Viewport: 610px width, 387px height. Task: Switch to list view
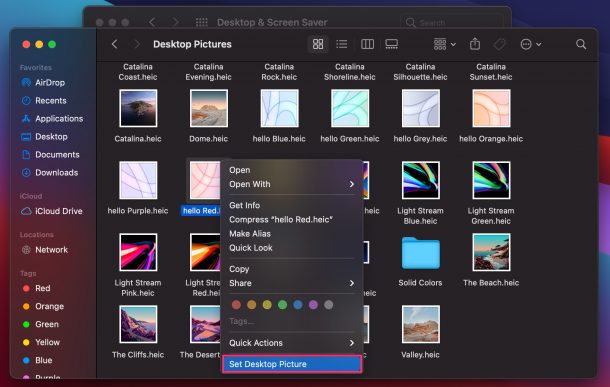(x=342, y=44)
